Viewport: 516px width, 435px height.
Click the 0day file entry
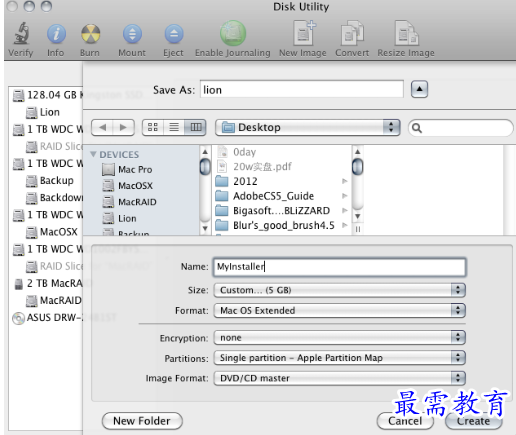237,152
